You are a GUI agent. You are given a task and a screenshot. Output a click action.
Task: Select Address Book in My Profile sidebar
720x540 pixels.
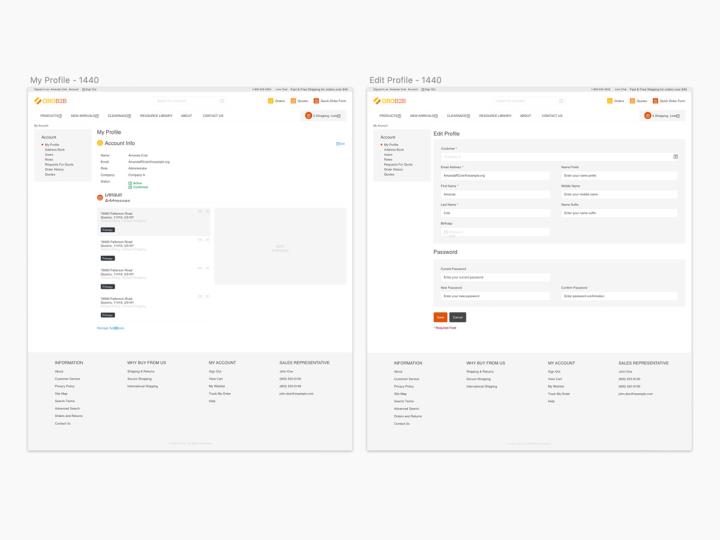(x=55, y=150)
